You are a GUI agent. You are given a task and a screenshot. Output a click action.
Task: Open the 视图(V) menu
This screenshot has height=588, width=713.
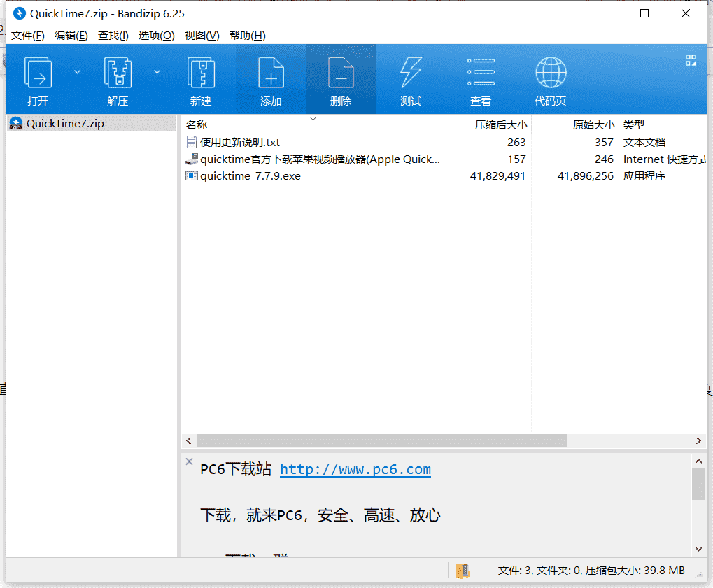[x=202, y=36]
